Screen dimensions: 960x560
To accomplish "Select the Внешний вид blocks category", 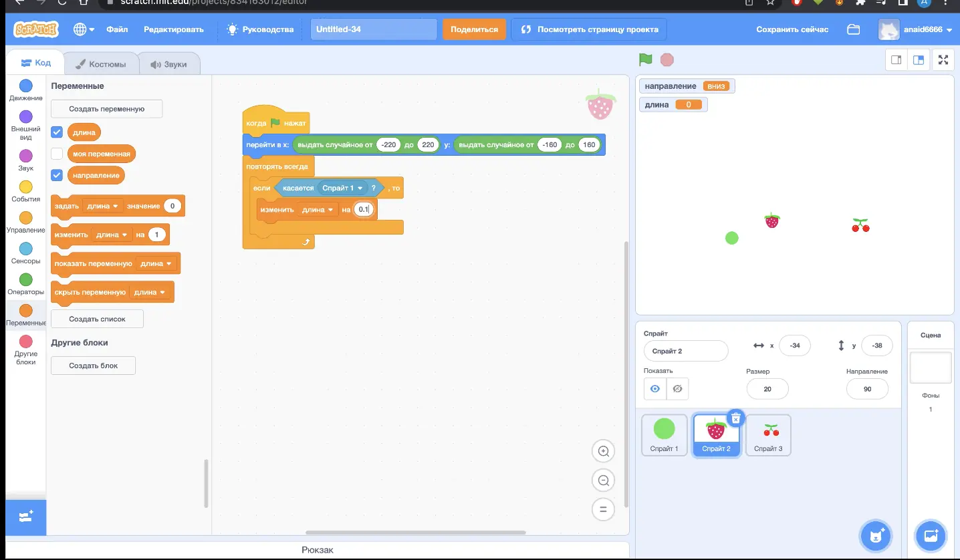I will click(x=25, y=126).
